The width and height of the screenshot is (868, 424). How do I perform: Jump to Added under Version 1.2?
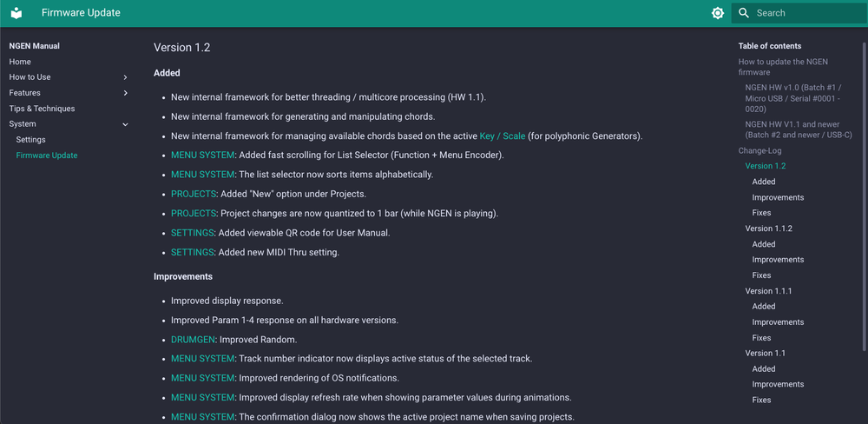(x=763, y=182)
